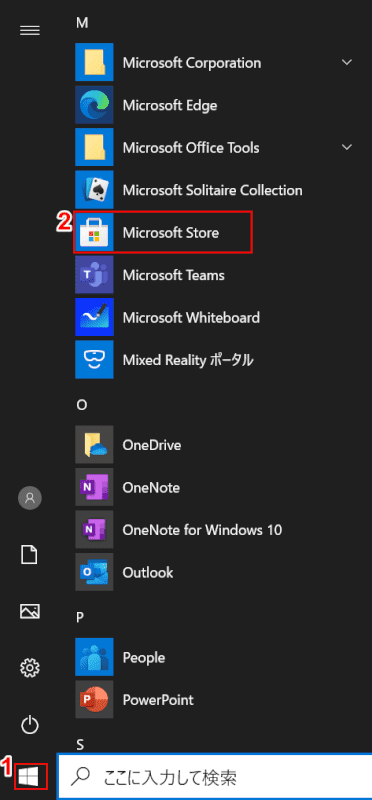The height and width of the screenshot is (800, 372).
Task: Expand Microsoft Corporation folder chevron
Action: click(x=347, y=62)
